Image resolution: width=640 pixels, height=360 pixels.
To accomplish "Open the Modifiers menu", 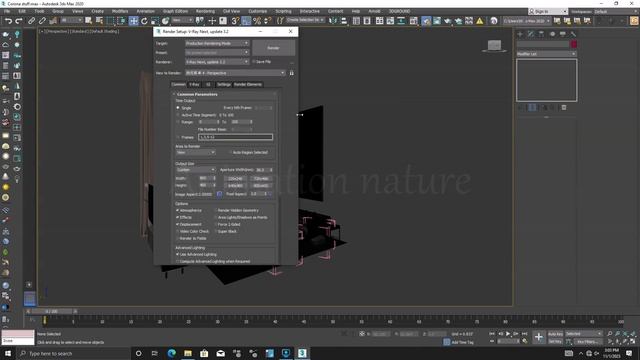I will coord(120,11).
